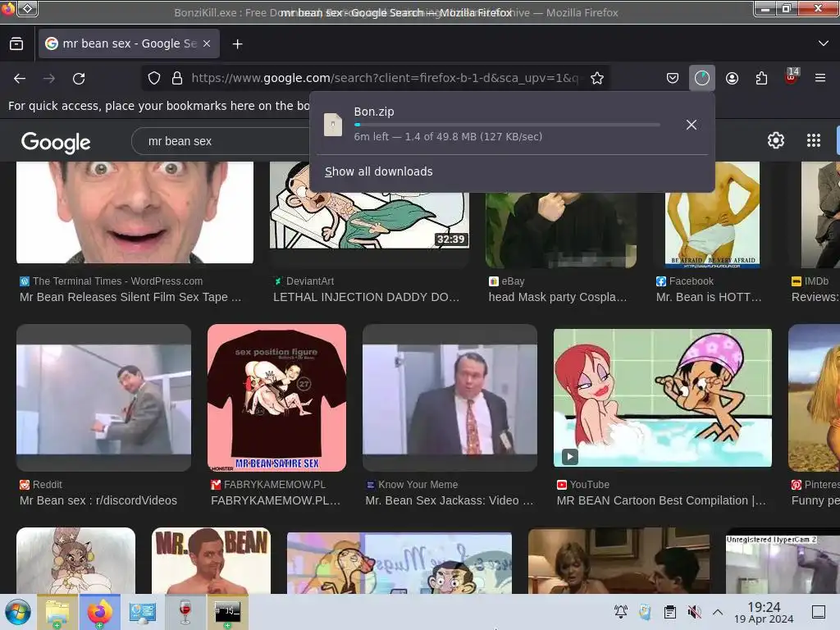Click the uBlock icon with badge 14

(792, 76)
